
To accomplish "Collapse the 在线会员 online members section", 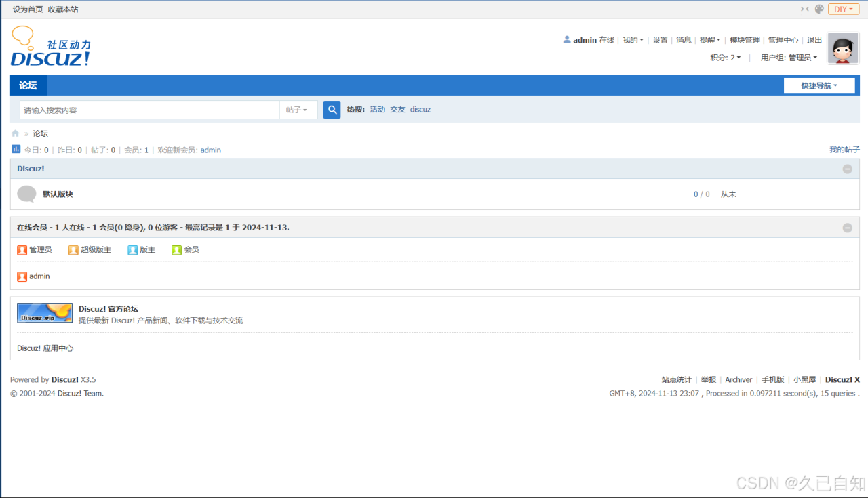I will [x=847, y=228].
